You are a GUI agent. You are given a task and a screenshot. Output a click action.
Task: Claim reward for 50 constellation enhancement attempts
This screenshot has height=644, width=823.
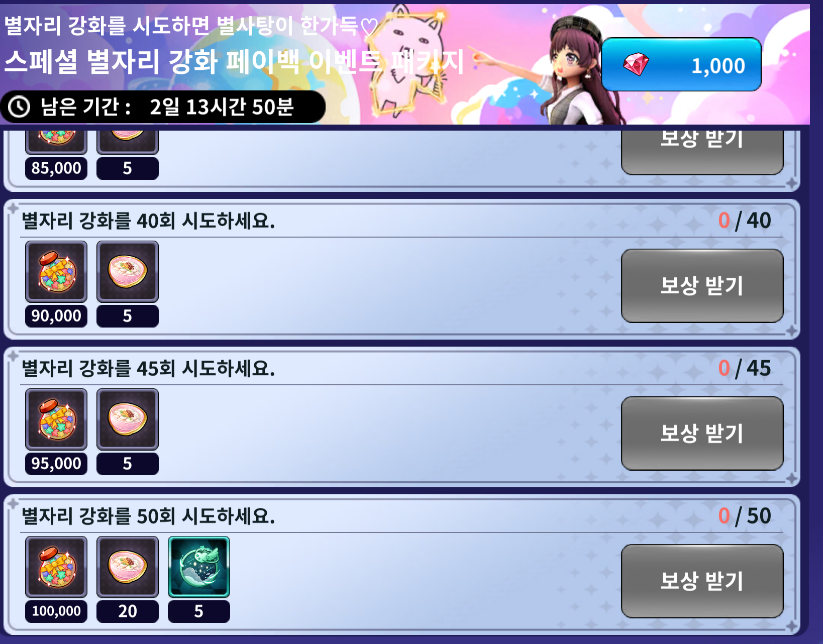702,581
